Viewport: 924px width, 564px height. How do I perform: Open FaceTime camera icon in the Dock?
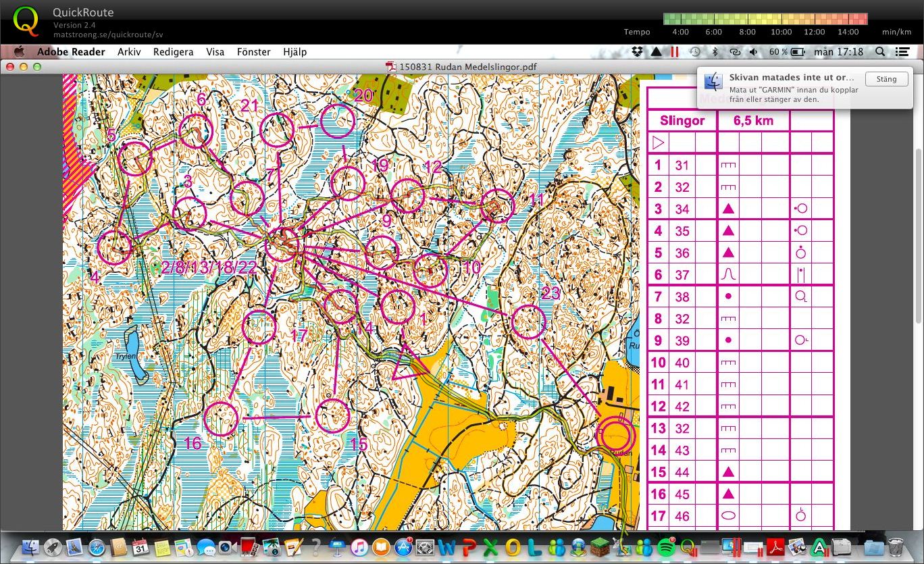[x=228, y=548]
